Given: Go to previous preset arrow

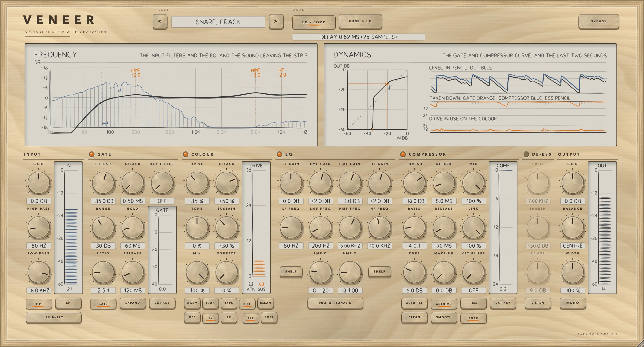Looking at the screenshot, I should click(160, 21).
